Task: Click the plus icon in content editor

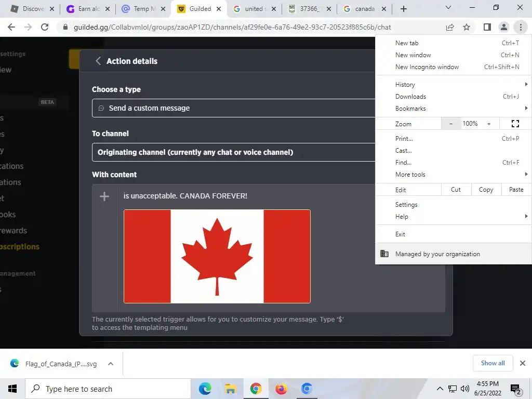Action: pyautogui.click(x=104, y=196)
